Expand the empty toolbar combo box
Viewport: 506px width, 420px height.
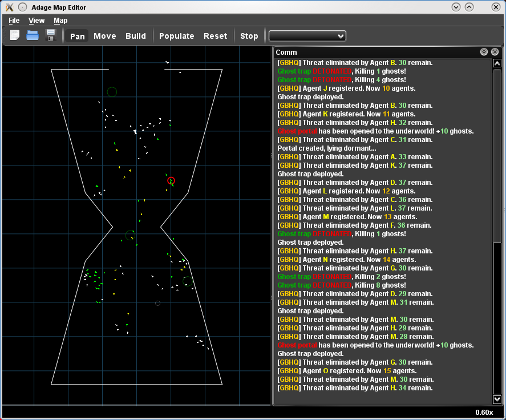click(x=307, y=36)
